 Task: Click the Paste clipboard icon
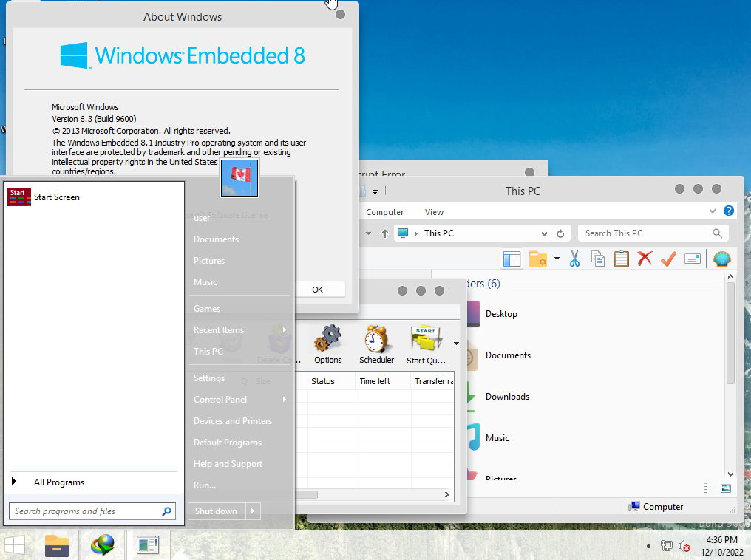click(x=621, y=259)
